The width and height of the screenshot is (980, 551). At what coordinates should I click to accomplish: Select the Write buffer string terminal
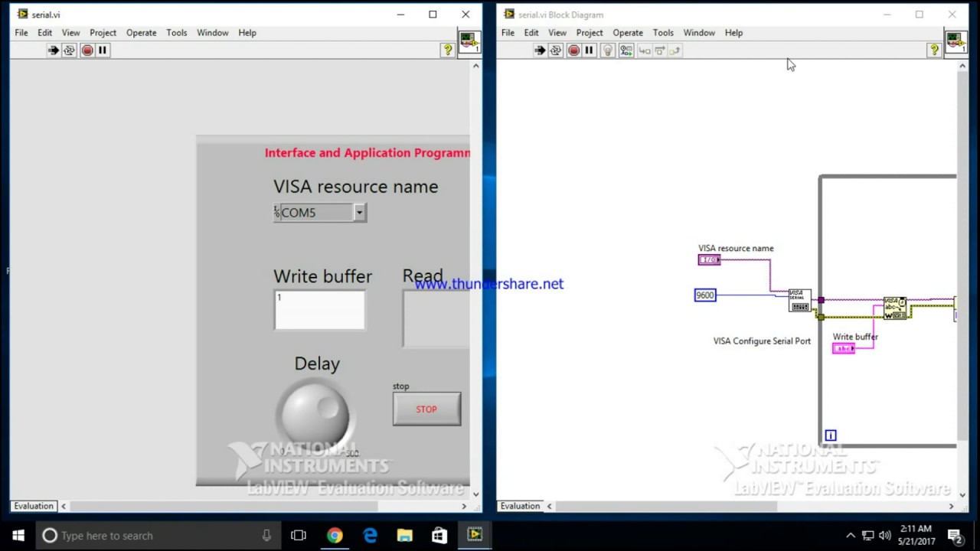click(x=844, y=348)
